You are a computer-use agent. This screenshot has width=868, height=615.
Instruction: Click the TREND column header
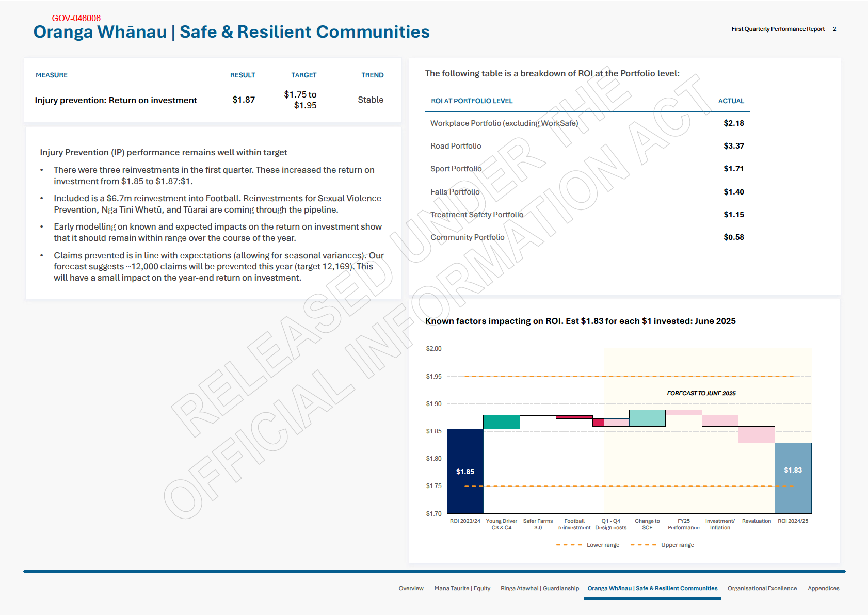[372, 75]
